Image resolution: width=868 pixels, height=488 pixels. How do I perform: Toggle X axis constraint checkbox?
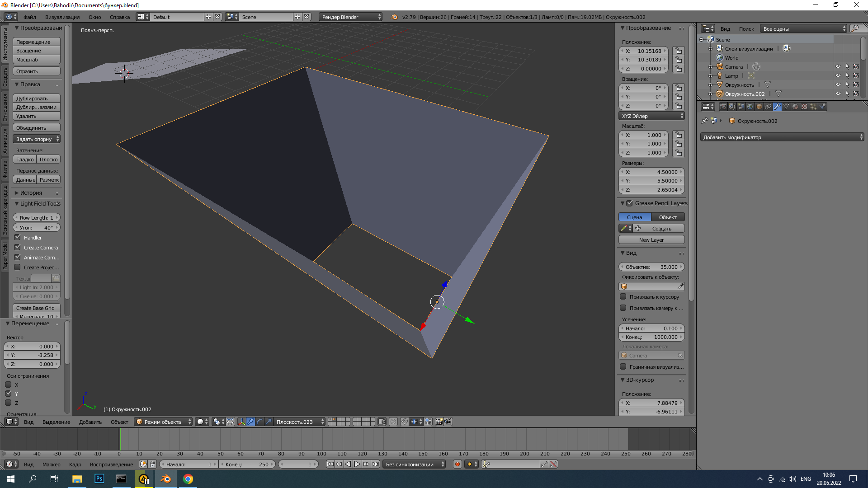tap(9, 385)
